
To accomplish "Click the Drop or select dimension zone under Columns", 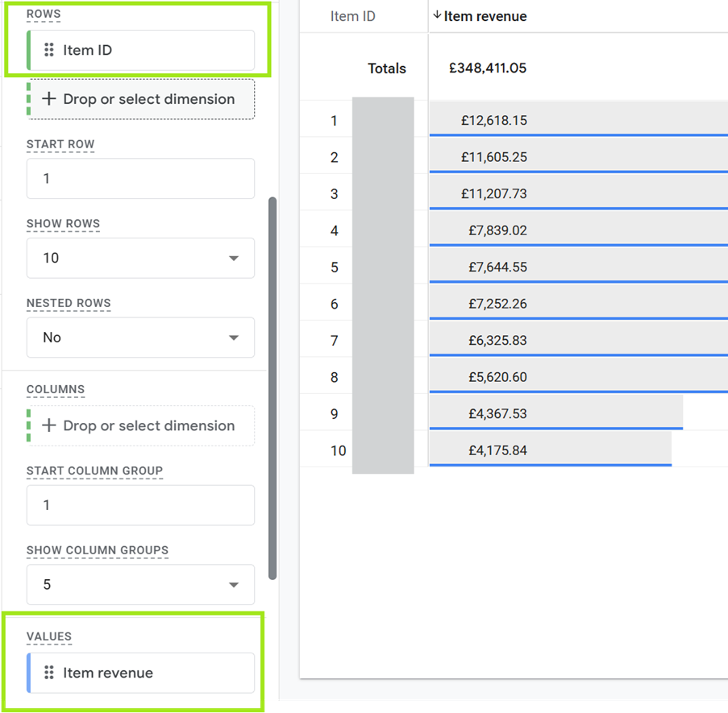I will [x=140, y=425].
